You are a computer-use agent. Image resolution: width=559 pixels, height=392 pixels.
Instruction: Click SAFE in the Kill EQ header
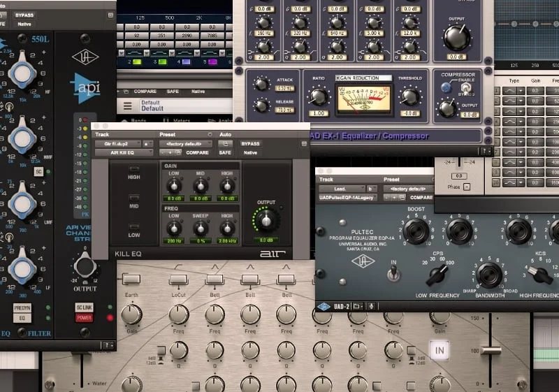225,152
